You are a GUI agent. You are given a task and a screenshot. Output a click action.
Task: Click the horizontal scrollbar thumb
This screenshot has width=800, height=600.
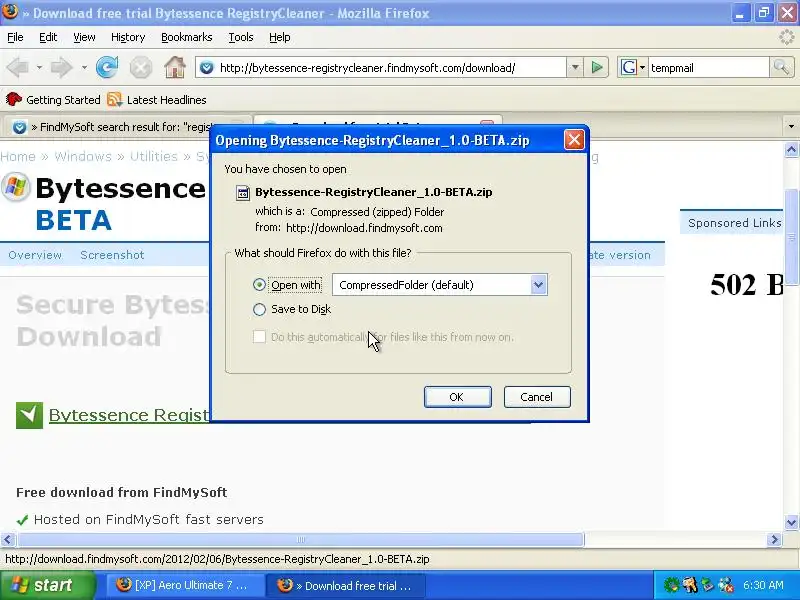pyautogui.click(x=301, y=539)
